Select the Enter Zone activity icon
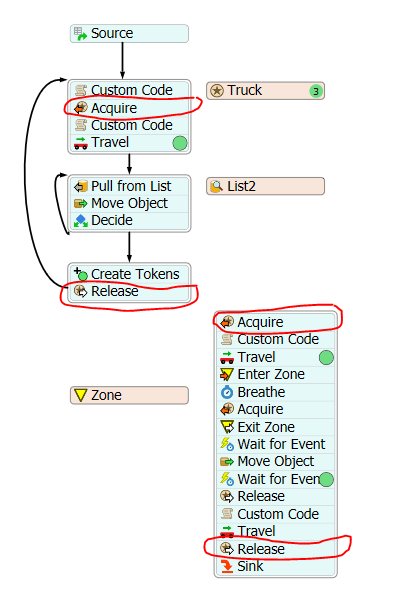Image resolution: width=396 pixels, height=599 pixels. coord(227,374)
